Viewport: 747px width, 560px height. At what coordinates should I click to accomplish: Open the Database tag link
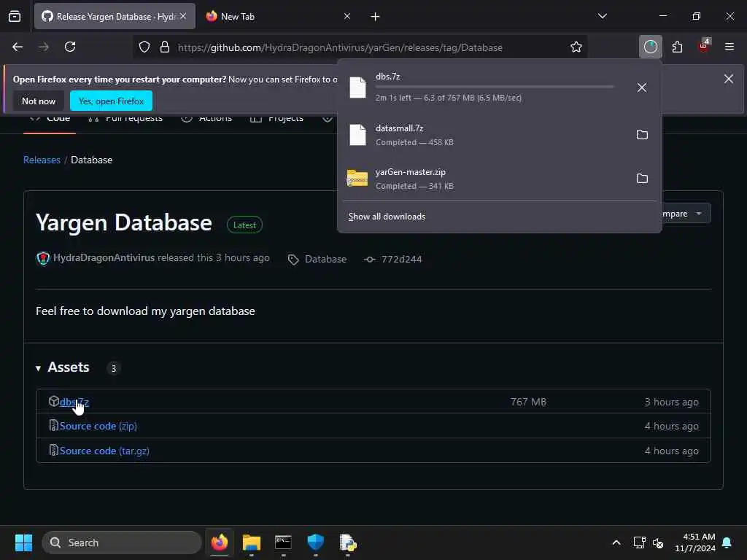317,259
